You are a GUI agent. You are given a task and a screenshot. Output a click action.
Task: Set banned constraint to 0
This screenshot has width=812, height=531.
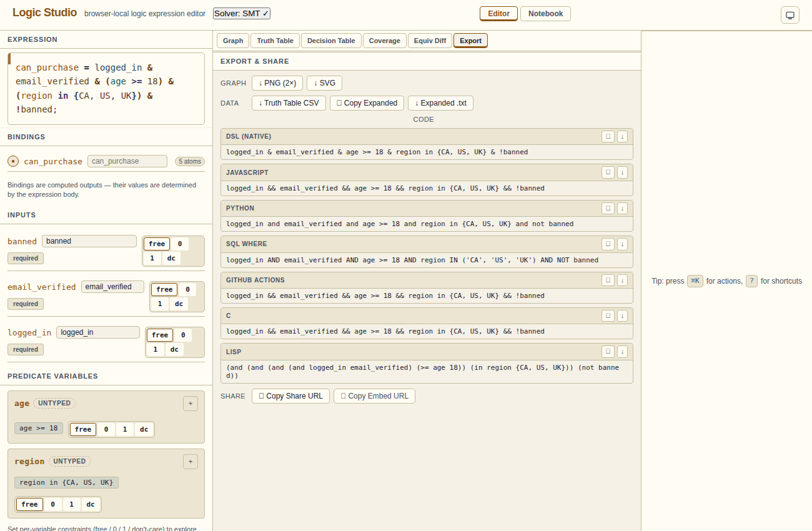179,244
